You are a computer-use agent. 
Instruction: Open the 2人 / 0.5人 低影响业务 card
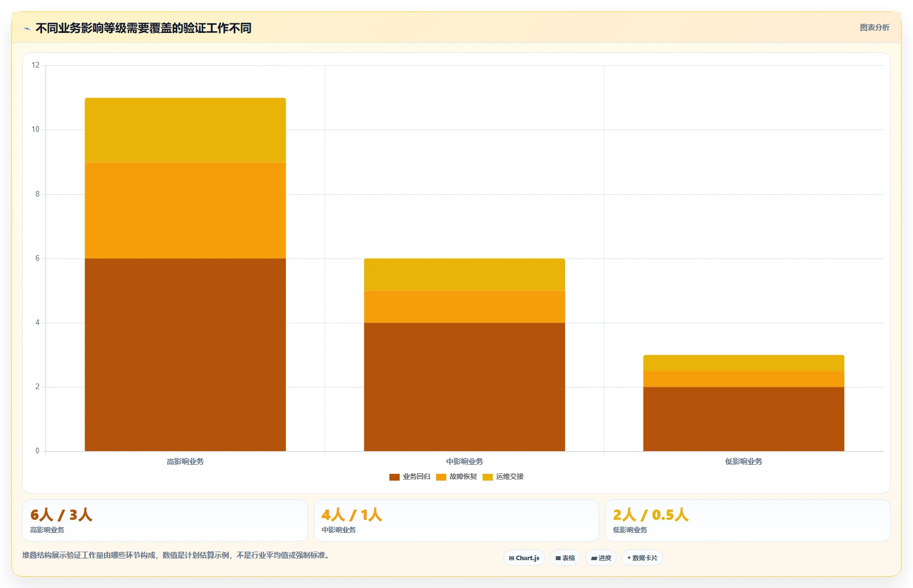tap(748, 520)
